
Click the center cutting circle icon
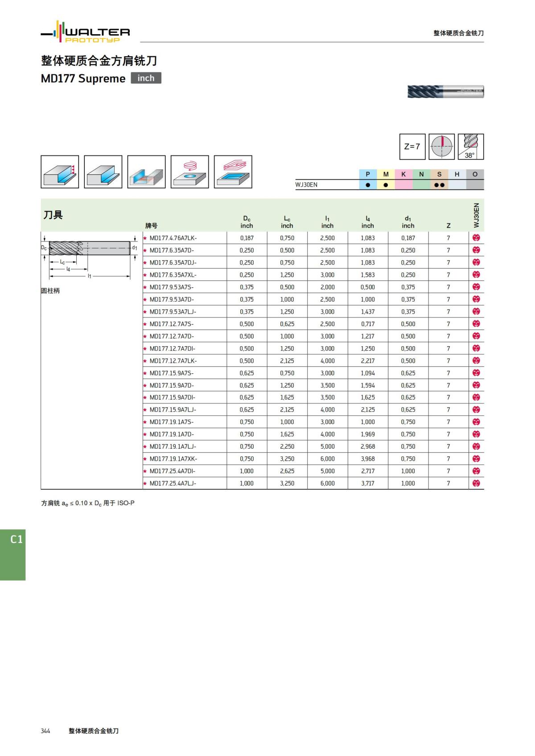point(442,147)
